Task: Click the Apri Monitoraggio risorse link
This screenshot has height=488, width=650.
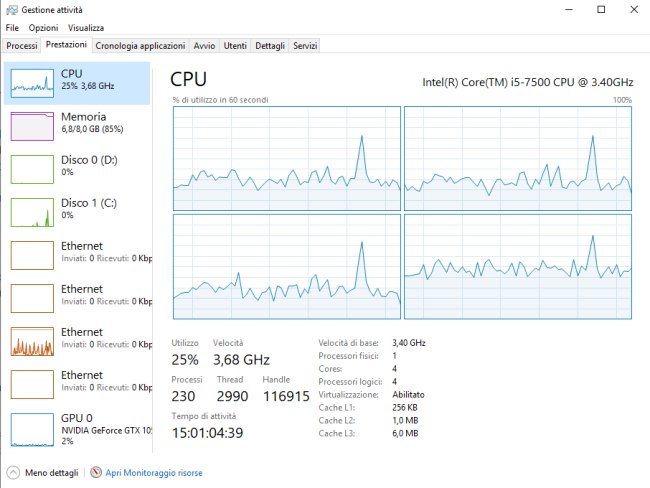Action: click(x=154, y=471)
